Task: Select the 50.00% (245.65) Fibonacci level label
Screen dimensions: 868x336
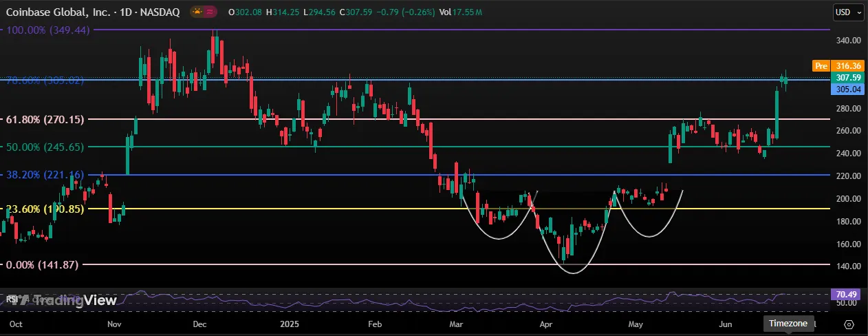Action: (x=45, y=147)
